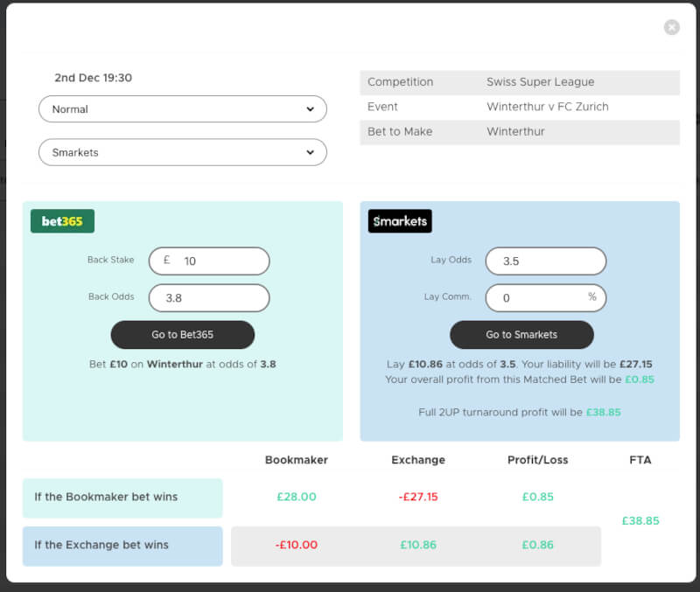Select profit £0.86 in exchange wins row

point(538,545)
